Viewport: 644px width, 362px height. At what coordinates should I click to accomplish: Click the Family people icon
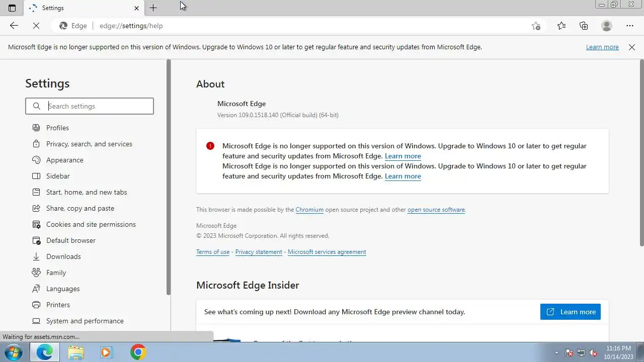(x=36, y=273)
